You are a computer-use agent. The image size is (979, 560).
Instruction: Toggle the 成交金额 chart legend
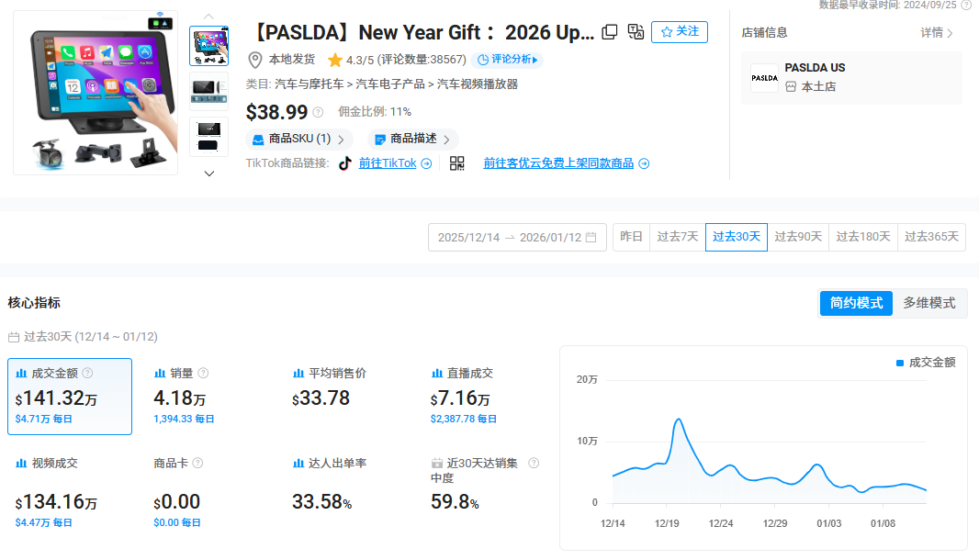point(928,361)
